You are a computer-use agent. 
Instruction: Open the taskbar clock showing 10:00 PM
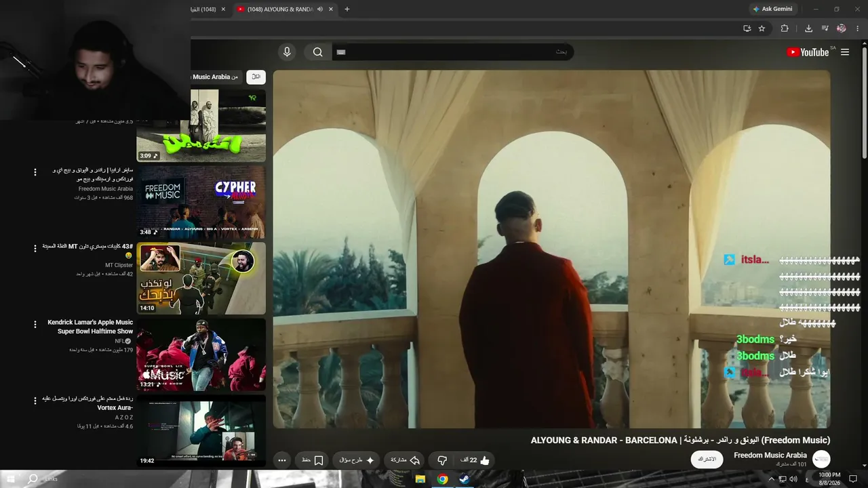[x=830, y=479]
